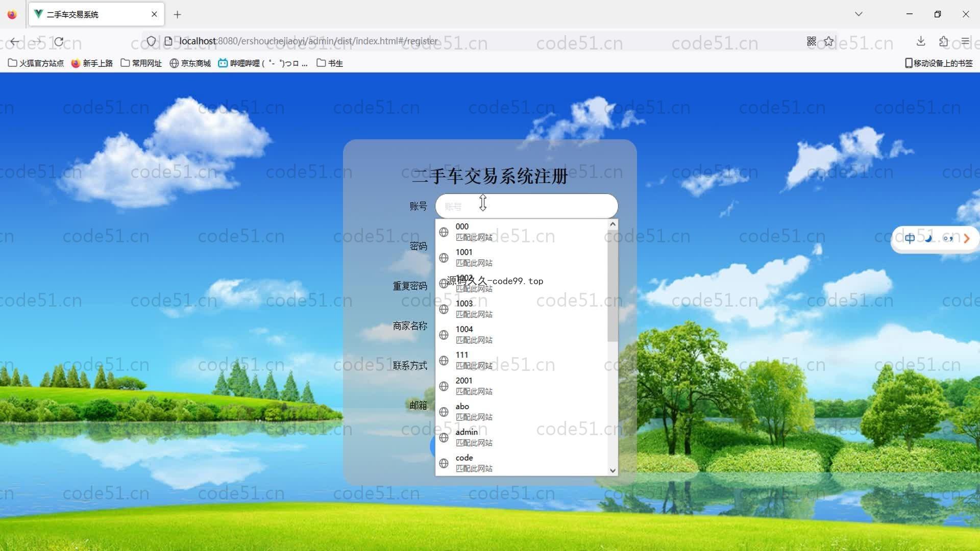Click the globe icon beside 2001
980x551 pixels.
[444, 386]
